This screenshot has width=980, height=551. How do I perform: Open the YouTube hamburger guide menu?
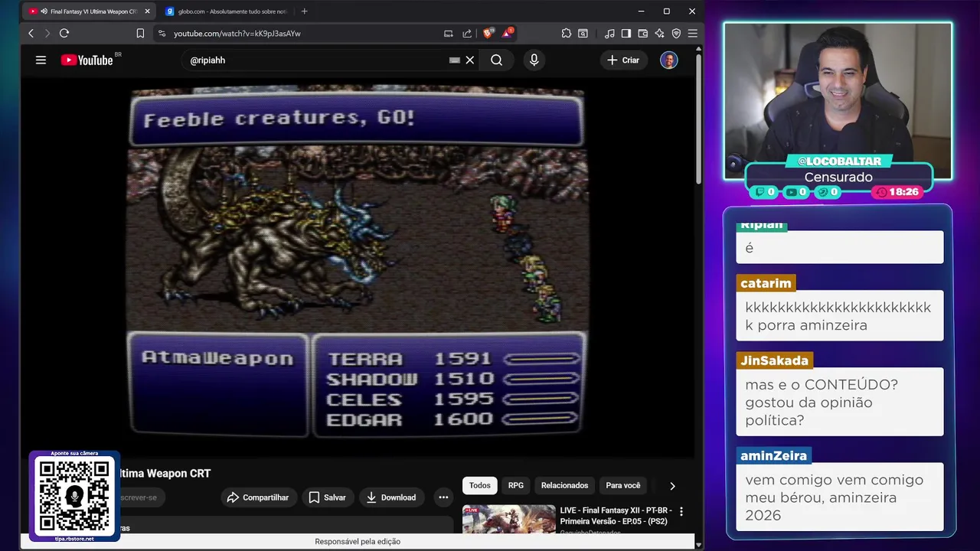tap(41, 60)
